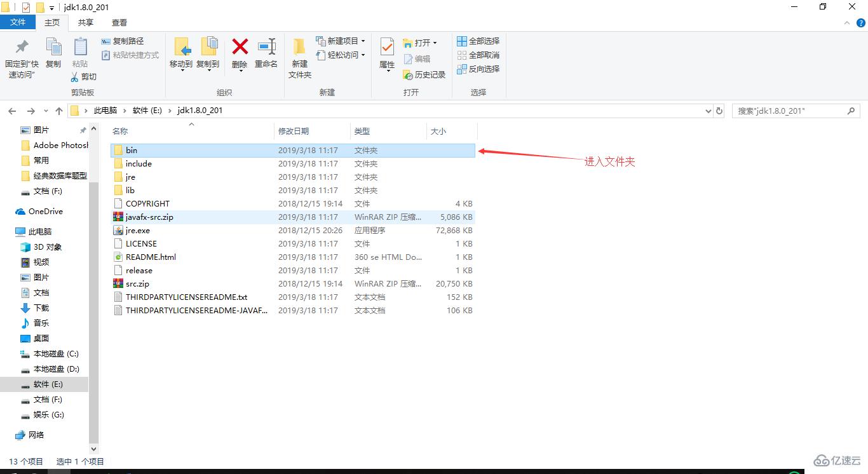Image resolution: width=868 pixels, height=474 pixels.
Task: Click Invert selection in ribbon
Action: click(x=478, y=69)
